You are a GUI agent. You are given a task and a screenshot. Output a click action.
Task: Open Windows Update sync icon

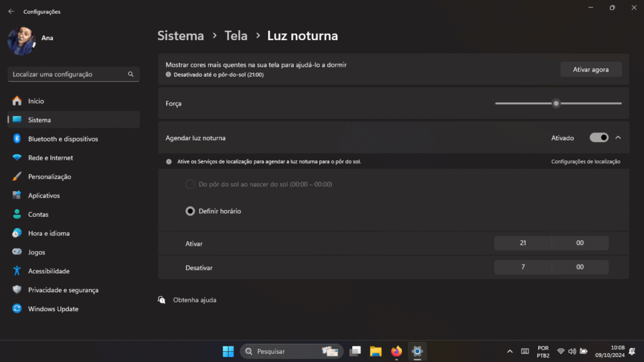tap(17, 309)
